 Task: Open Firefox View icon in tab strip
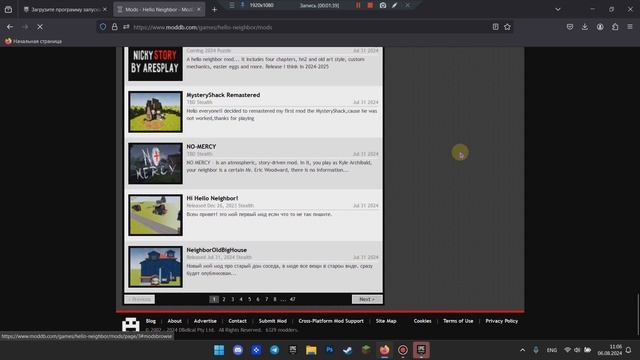[8, 9]
